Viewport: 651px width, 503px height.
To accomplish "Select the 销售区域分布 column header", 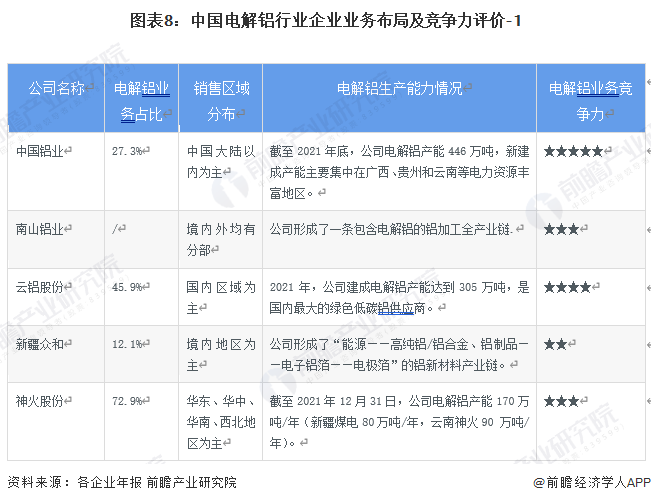I will (x=220, y=101).
